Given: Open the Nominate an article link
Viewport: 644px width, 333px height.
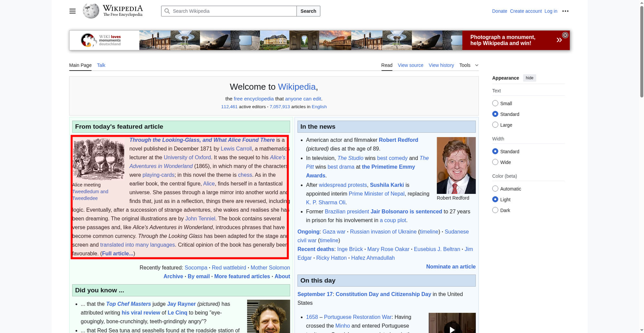Looking at the screenshot, I should 451,266.
